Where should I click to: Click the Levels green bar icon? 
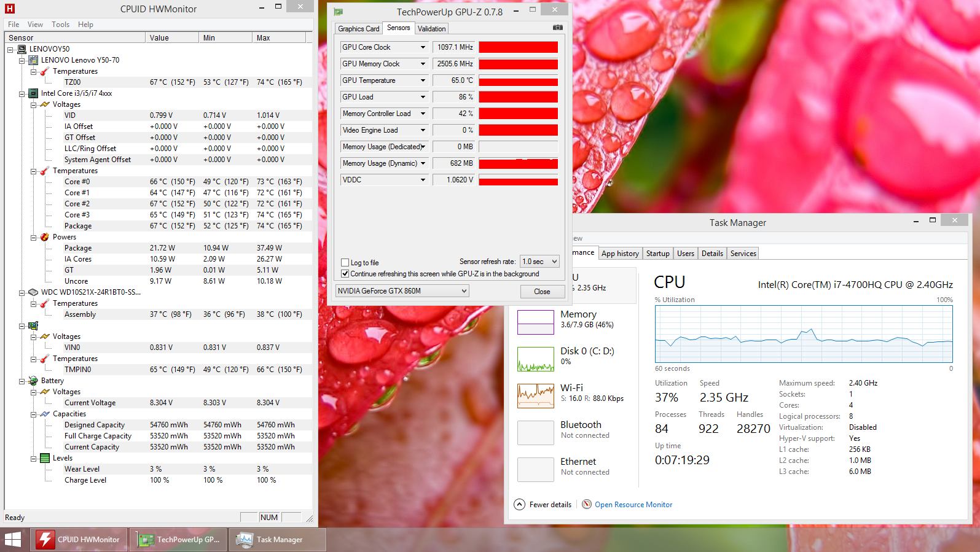[45, 458]
